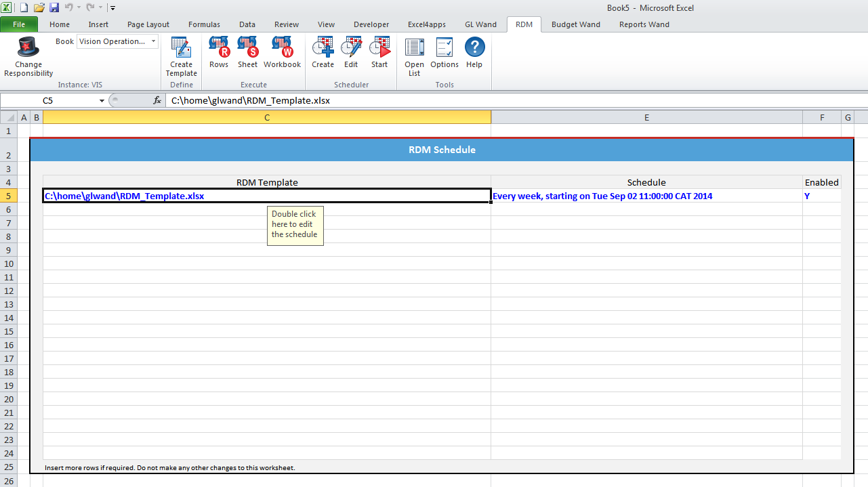Switch to the Reports Wand tab
The width and height of the screenshot is (868, 487).
pyautogui.click(x=644, y=24)
